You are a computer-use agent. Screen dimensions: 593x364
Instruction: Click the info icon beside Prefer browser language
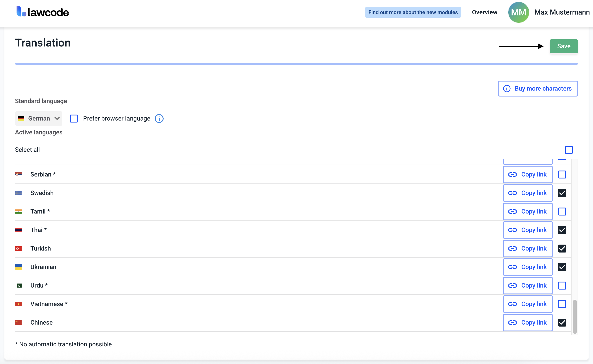click(159, 119)
